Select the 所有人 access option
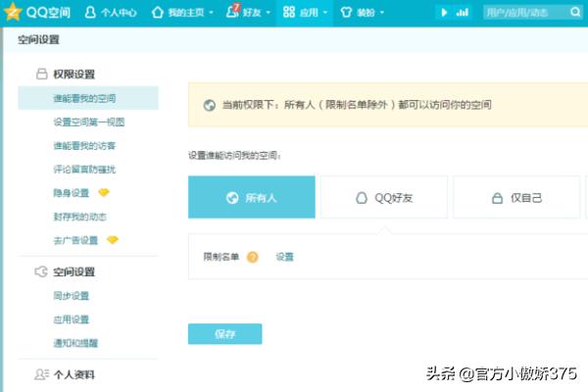 point(252,197)
